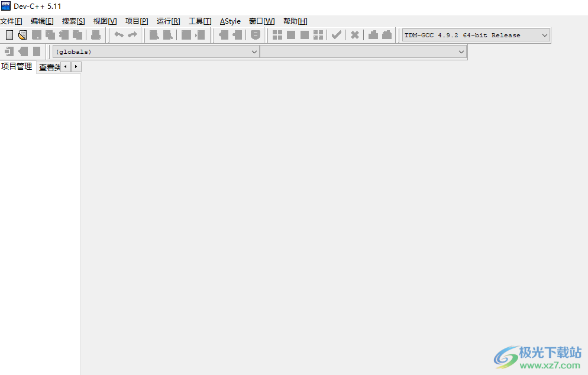Click the Save All toolbar icon
Screen dimensions: 588x375
(x=50, y=35)
